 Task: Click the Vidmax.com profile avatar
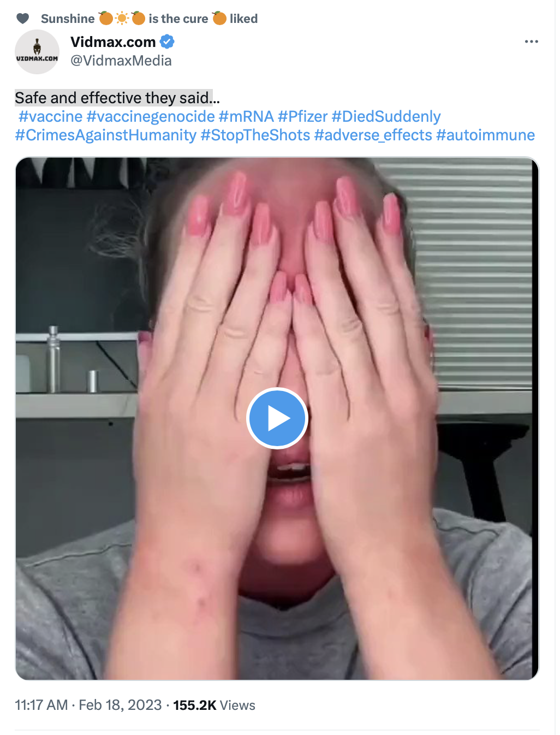coord(37,52)
